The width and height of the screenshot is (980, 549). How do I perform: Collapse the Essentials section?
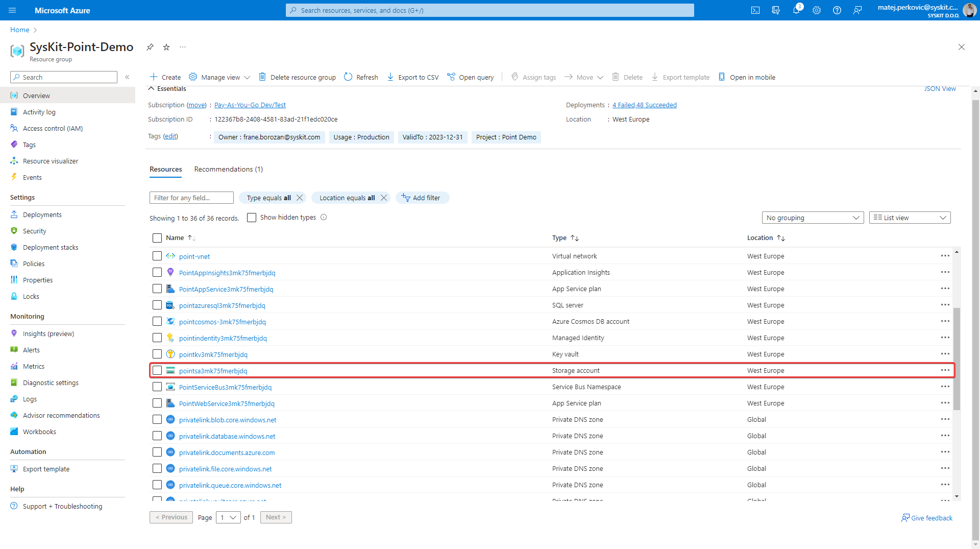click(x=152, y=88)
